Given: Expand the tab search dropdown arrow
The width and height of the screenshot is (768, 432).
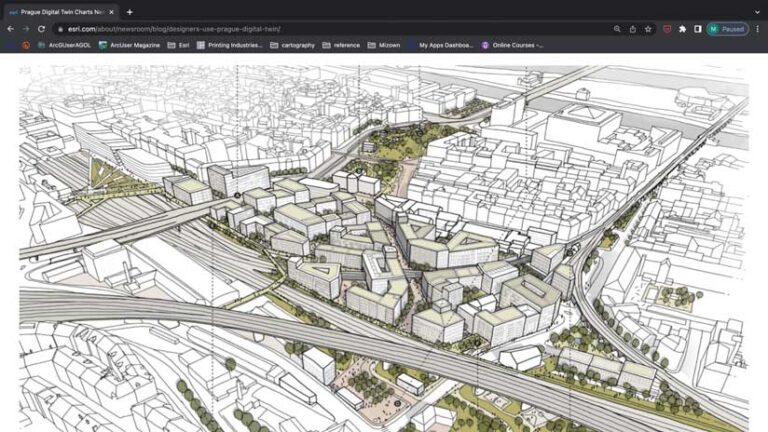Looking at the screenshot, I should [x=757, y=12].
